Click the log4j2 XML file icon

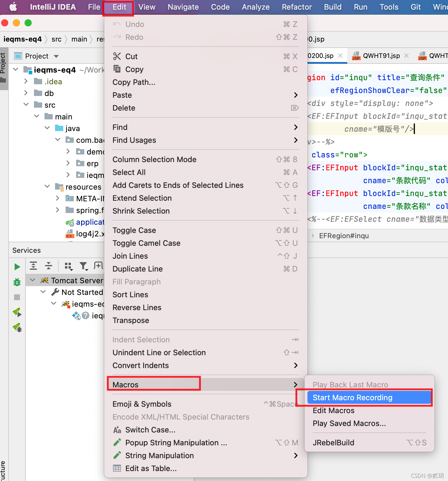[x=70, y=234]
